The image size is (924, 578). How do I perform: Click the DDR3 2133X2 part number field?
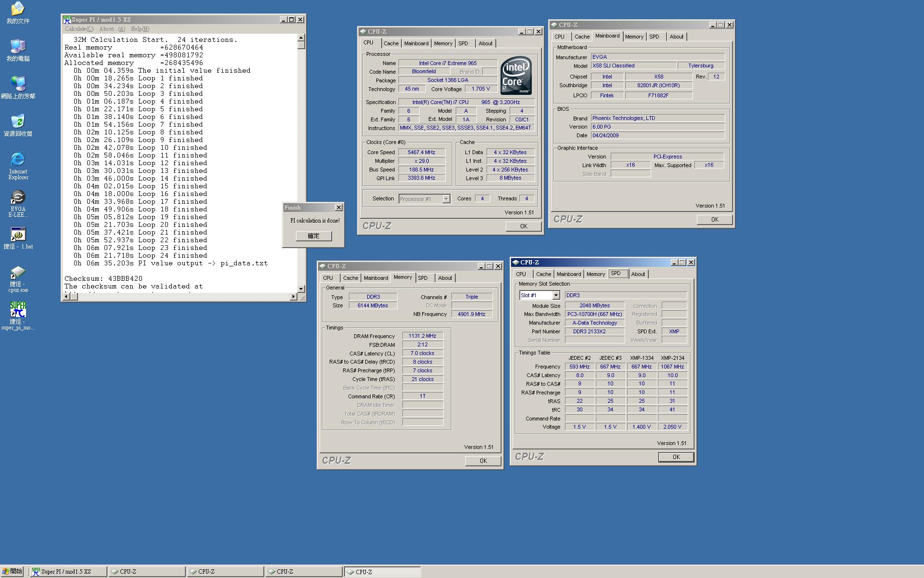click(x=595, y=331)
